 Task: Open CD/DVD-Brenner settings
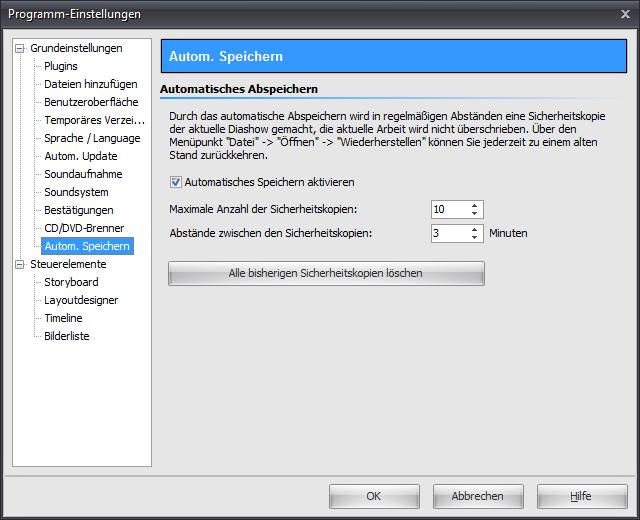pos(84,228)
